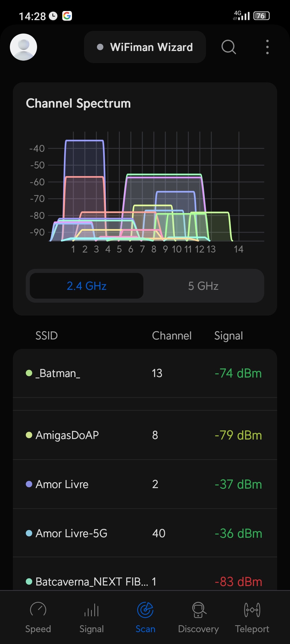Viewport: 290px width, 644px height.
Task: Open Amor Livre-5G network details
Action: tap(145, 533)
